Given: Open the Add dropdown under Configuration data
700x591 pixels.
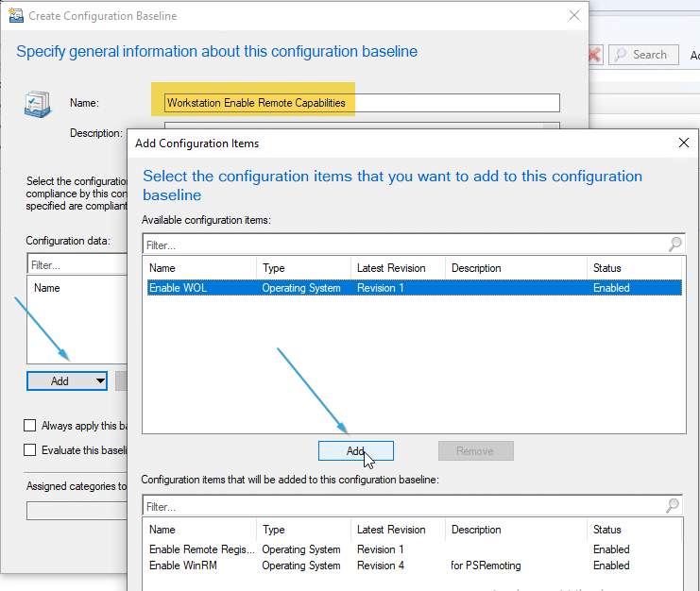Looking at the screenshot, I should point(101,381).
